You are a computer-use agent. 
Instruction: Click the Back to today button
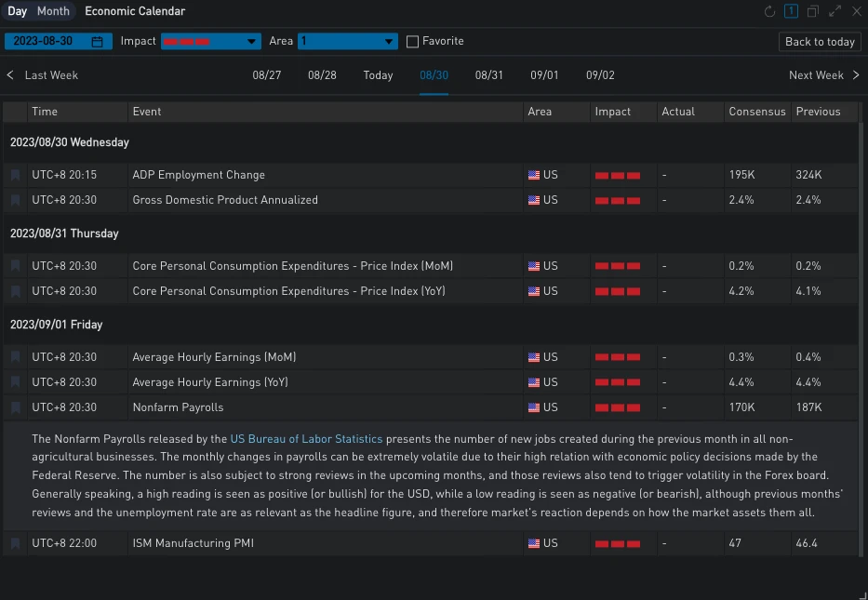(x=819, y=42)
